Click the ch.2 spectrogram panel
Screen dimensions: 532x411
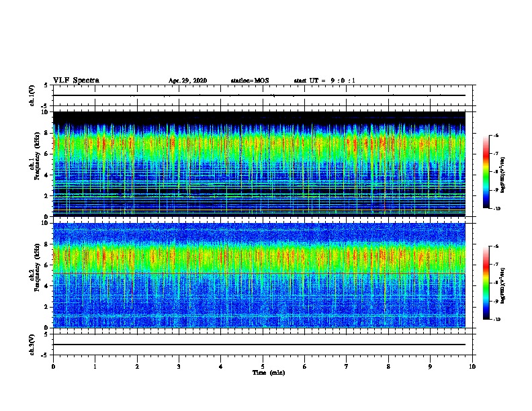259,275
